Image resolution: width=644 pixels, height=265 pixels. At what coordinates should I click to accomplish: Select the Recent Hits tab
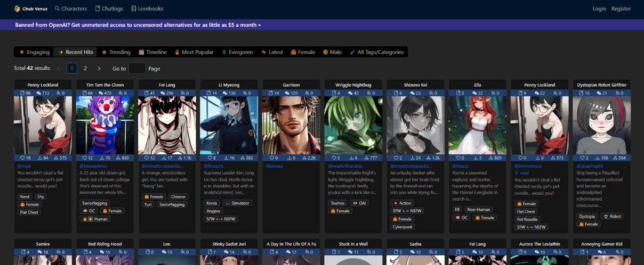click(x=76, y=52)
